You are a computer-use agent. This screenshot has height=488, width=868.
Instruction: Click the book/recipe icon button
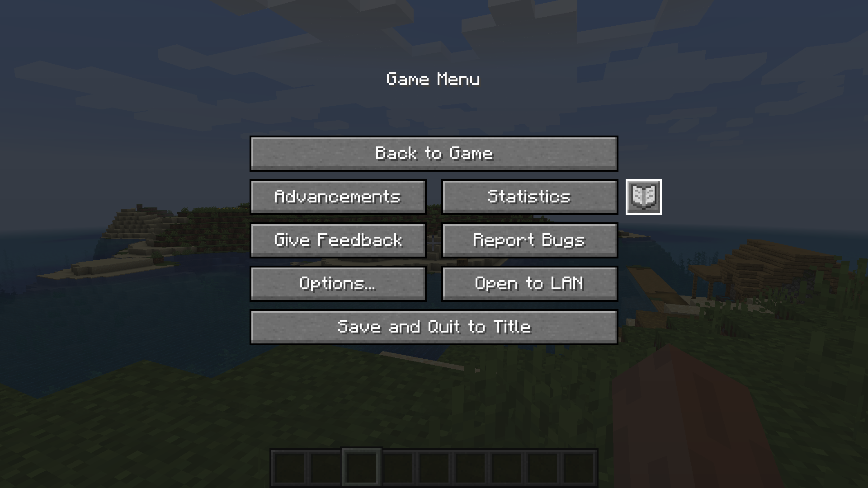click(x=643, y=196)
